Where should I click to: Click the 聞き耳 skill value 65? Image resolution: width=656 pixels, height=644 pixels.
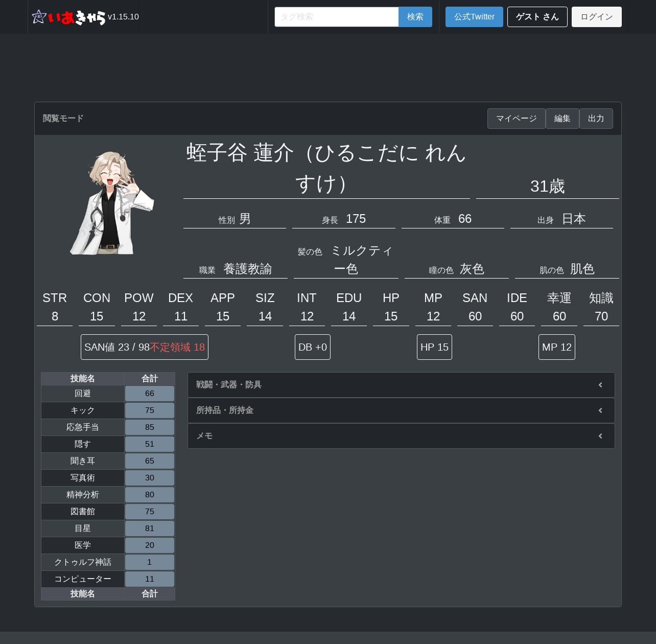click(150, 461)
